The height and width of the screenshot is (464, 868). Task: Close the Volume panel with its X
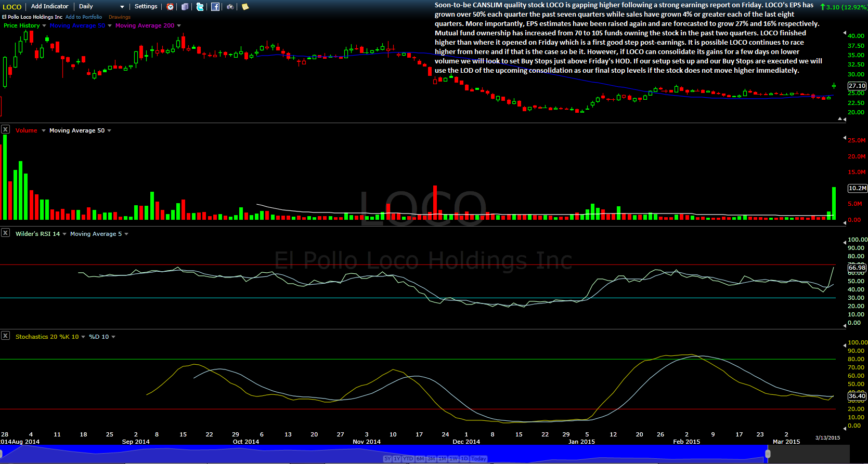click(x=5, y=129)
